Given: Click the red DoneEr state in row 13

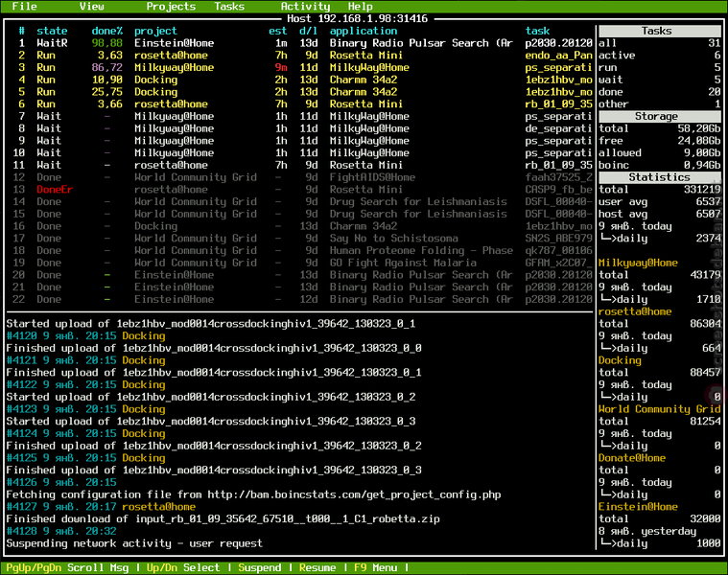Looking at the screenshot, I should [55, 190].
